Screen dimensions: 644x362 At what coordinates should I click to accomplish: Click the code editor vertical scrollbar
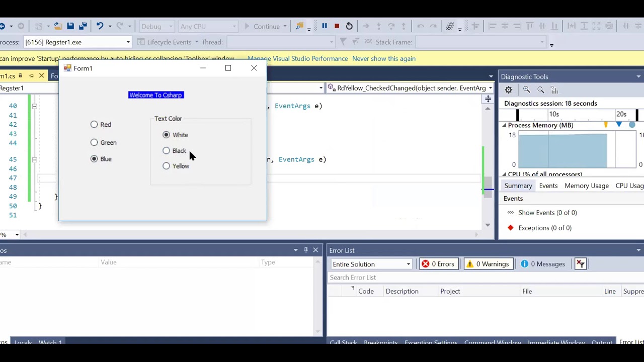click(488, 166)
